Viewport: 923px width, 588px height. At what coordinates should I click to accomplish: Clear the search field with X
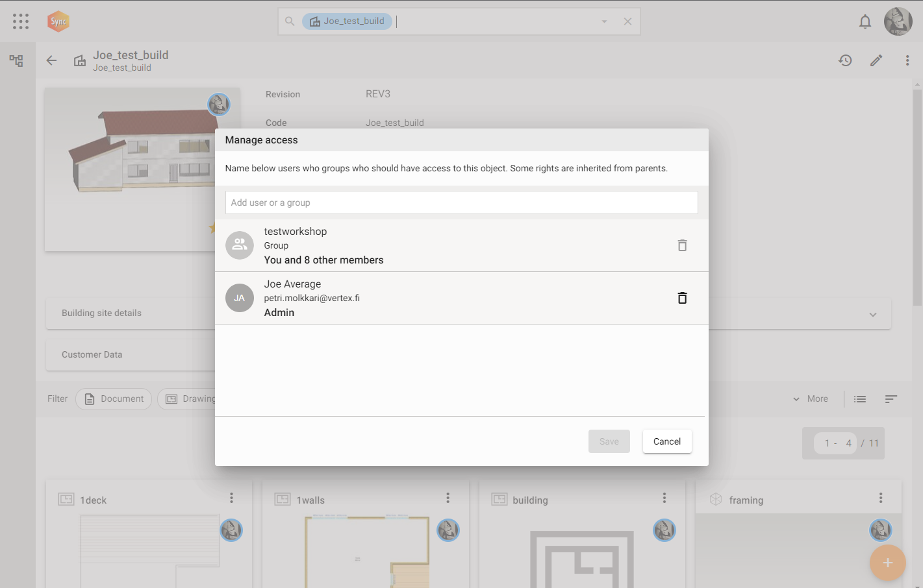(x=627, y=21)
